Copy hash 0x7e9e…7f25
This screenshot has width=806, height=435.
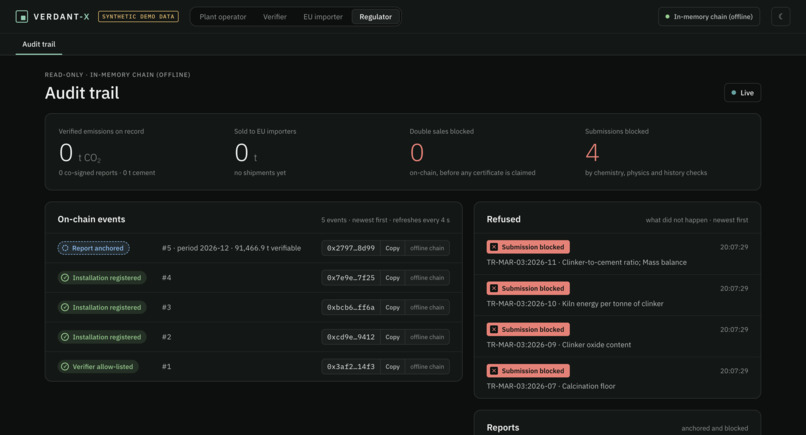[x=392, y=278]
